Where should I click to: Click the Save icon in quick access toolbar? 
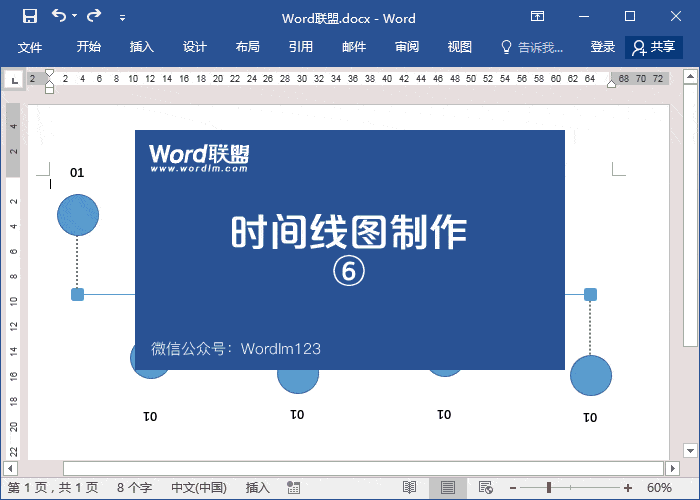coord(30,17)
